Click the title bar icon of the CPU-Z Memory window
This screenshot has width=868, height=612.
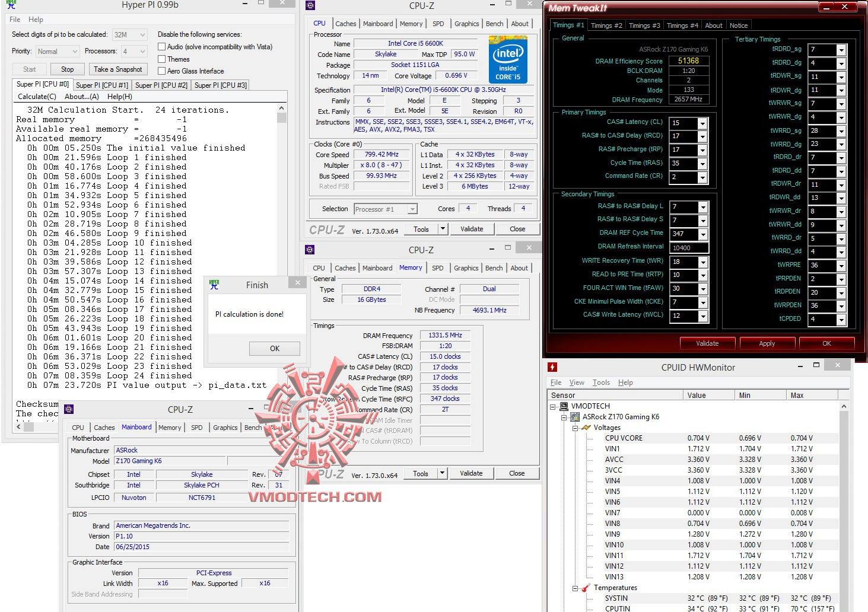pyautogui.click(x=309, y=250)
